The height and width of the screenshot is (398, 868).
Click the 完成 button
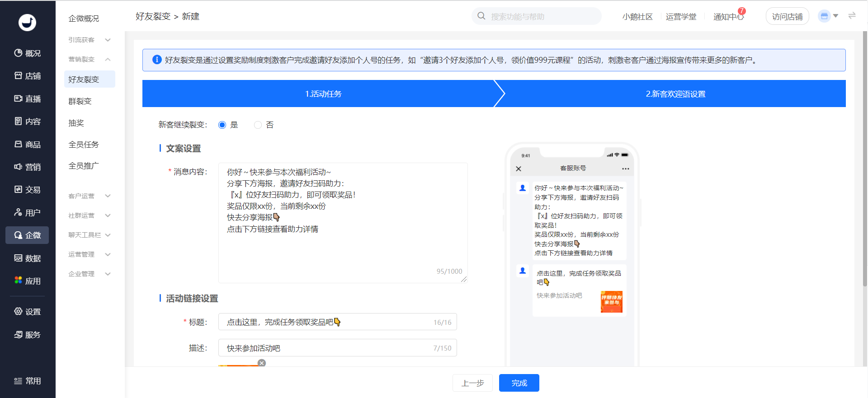click(519, 383)
